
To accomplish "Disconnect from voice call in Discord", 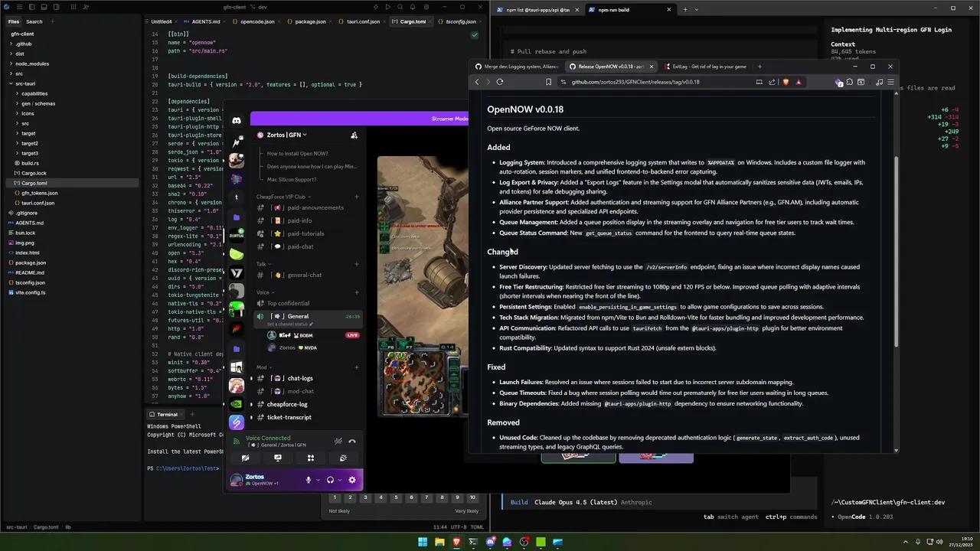I will point(352,441).
